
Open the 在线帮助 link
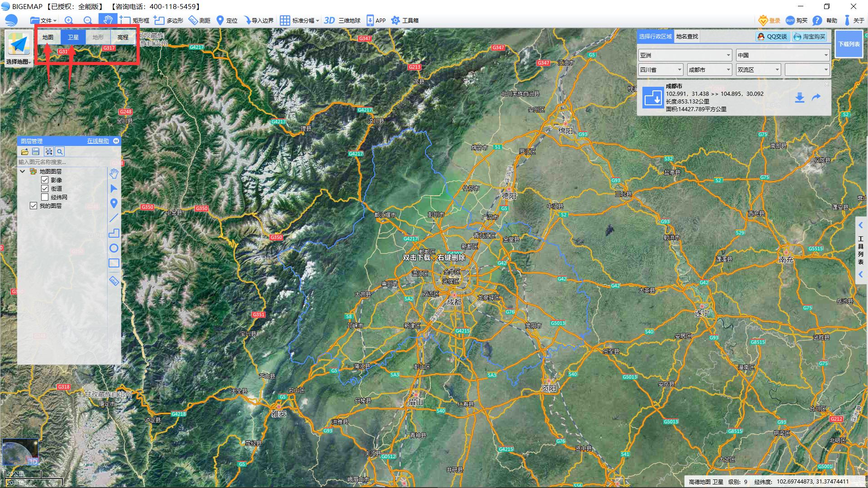click(98, 141)
